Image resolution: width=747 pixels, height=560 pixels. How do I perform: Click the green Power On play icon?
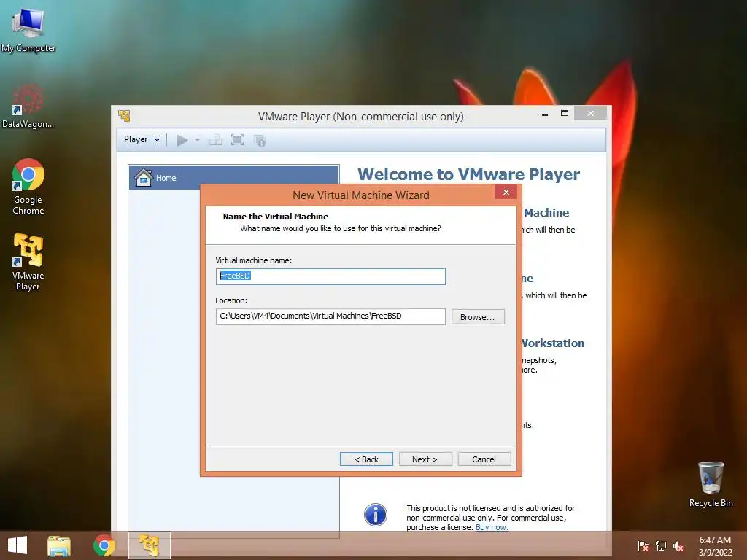tap(182, 140)
